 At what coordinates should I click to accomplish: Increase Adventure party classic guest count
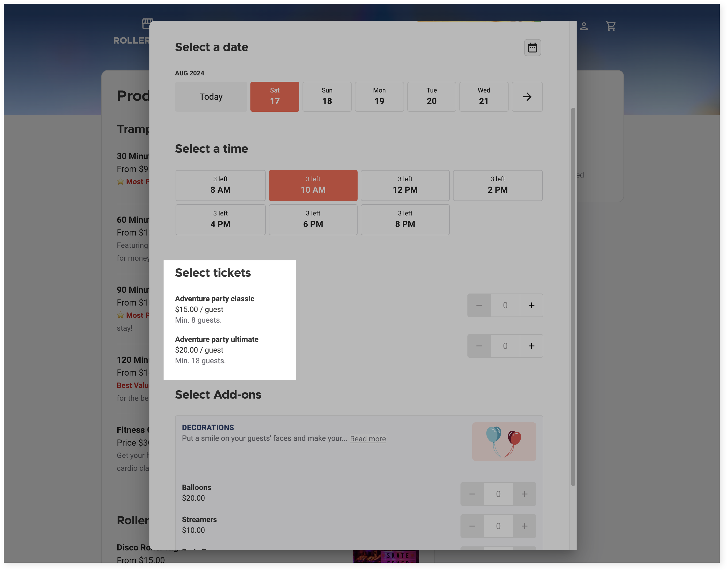coord(531,305)
